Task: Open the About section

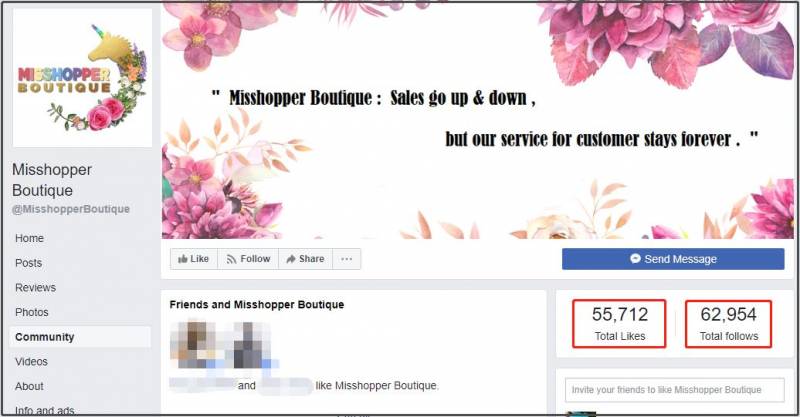Action: tap(29, 386)
